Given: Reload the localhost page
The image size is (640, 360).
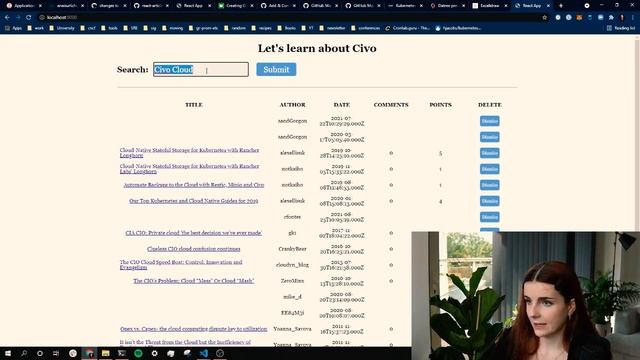Looking at the screenshot, I should pyautogui.click(x=29, y=18).
